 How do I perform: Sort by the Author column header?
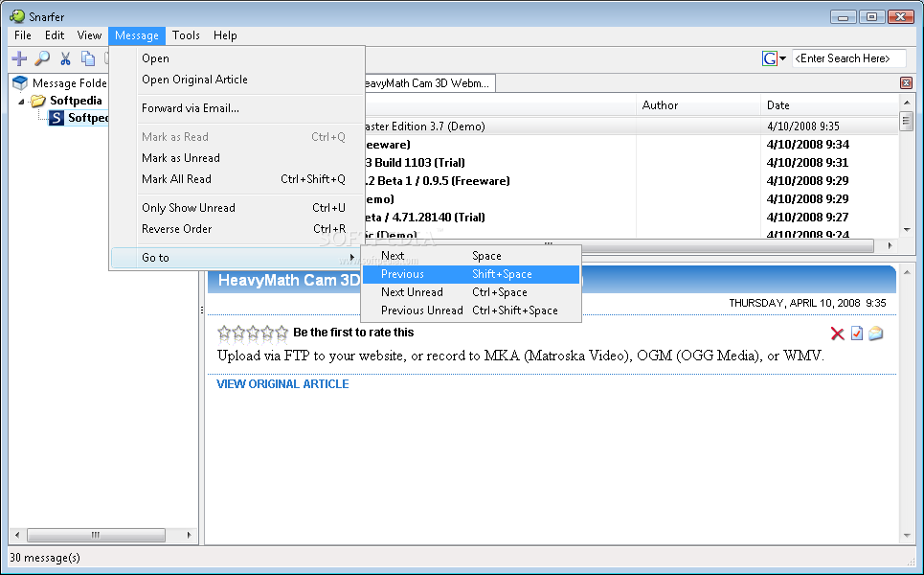pos(698,105)
